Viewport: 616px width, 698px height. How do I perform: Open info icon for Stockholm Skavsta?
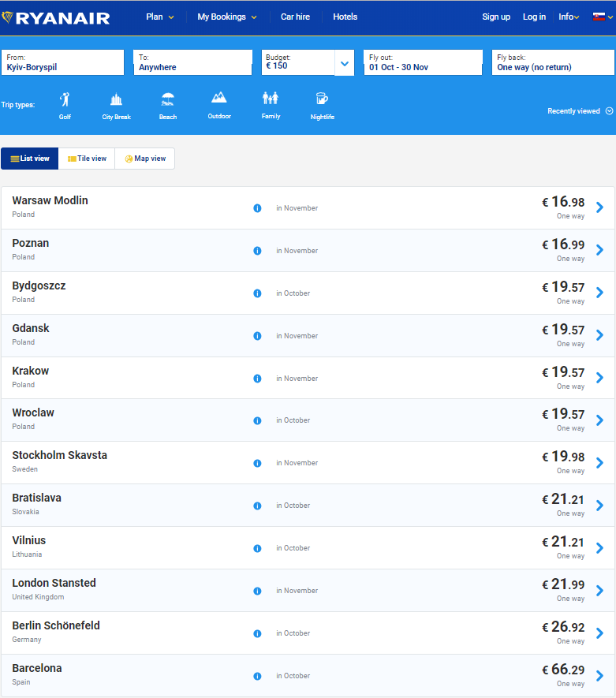click(x=257, y=463)
